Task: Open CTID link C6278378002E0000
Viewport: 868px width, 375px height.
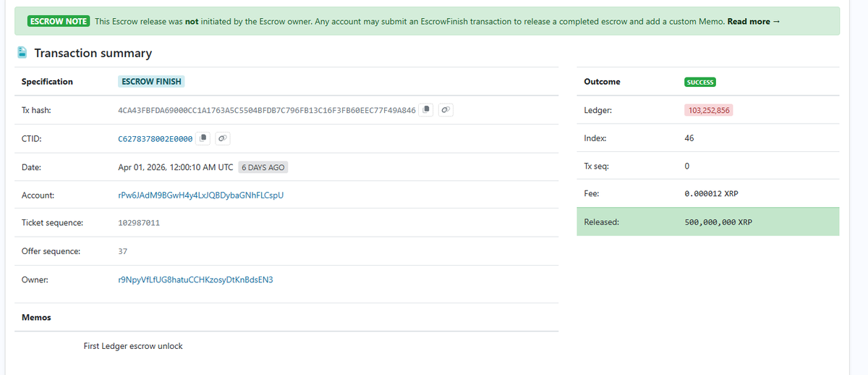Action: [155, 138]
